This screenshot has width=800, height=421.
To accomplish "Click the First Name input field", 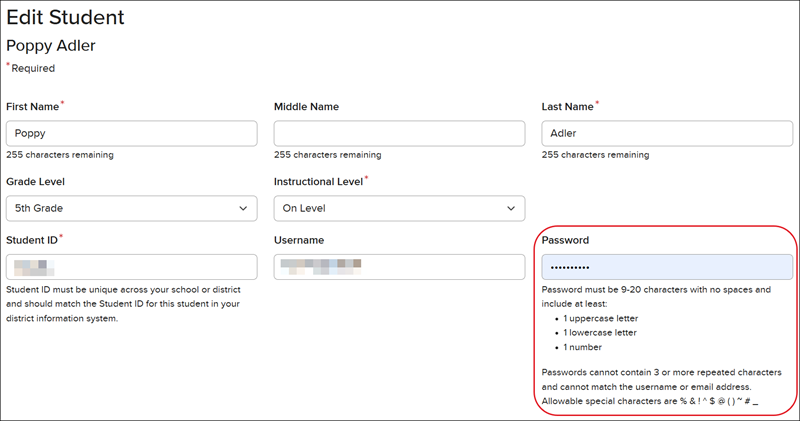I will [x=131, y=134].
